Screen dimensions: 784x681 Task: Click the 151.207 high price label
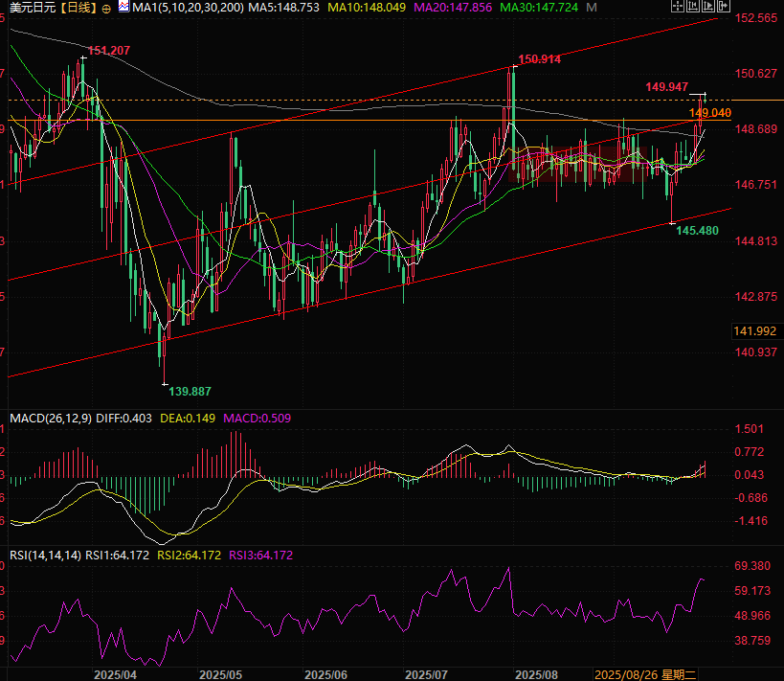pyautogui.click(x=109, y=51)
